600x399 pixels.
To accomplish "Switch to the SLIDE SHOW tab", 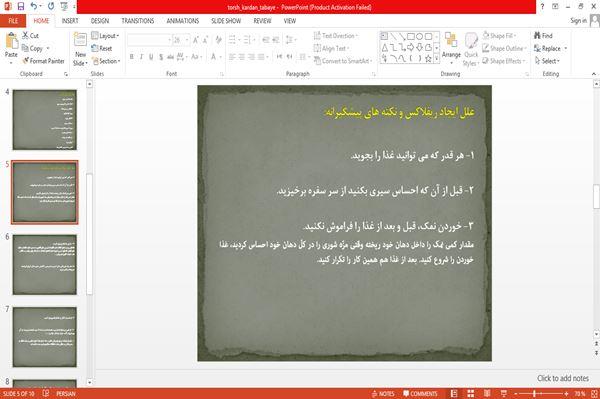I will [226, 21].
